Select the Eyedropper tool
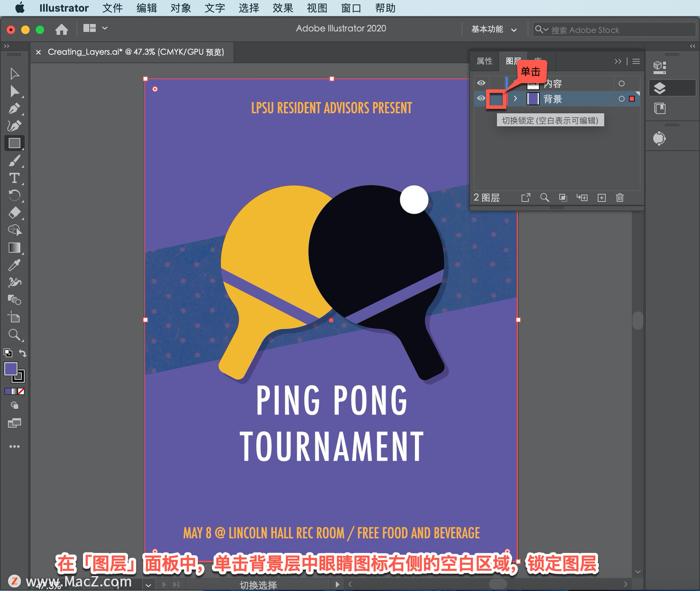 [14, 265]
